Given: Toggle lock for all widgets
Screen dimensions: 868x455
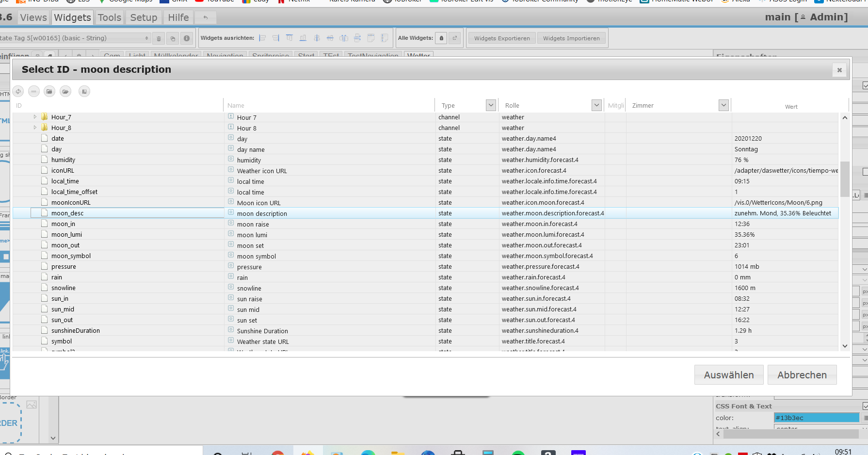Looking at the screenshot, I should [x=441, y=38].
